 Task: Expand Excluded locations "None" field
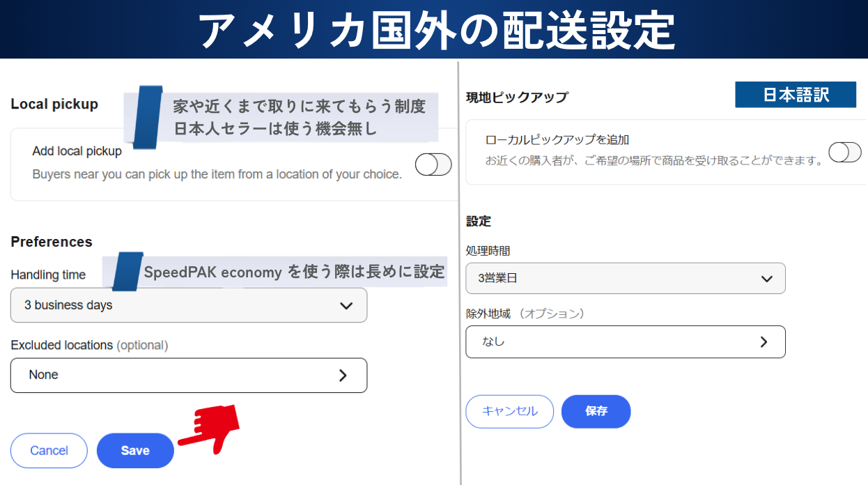pyautogui.click(x=188, y=375)
